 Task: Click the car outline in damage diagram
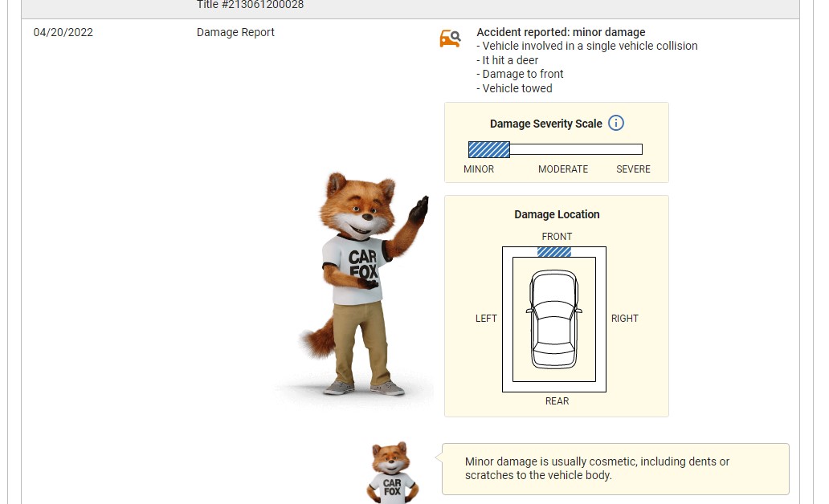click(x=554, y=319)
